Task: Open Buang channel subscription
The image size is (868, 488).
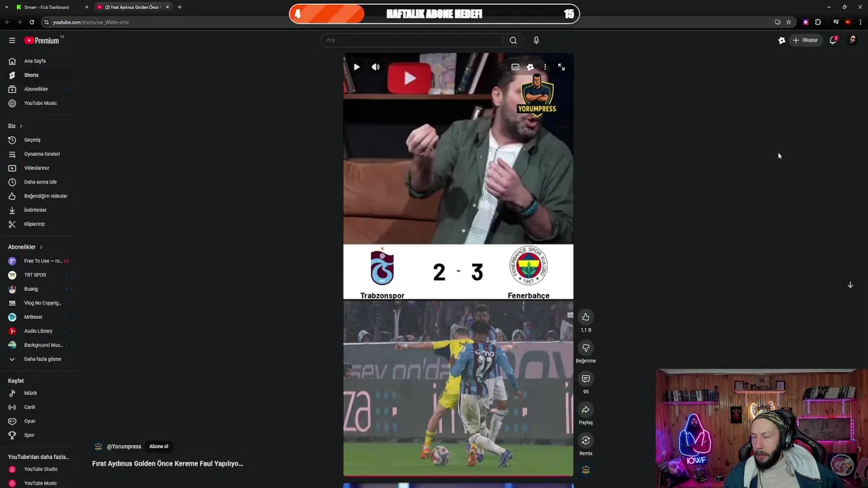Action: tap(31, 289)
